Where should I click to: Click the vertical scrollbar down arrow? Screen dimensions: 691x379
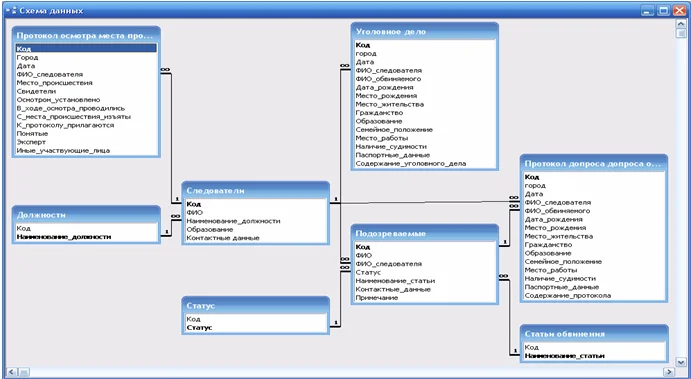click(x=680, y=362)
